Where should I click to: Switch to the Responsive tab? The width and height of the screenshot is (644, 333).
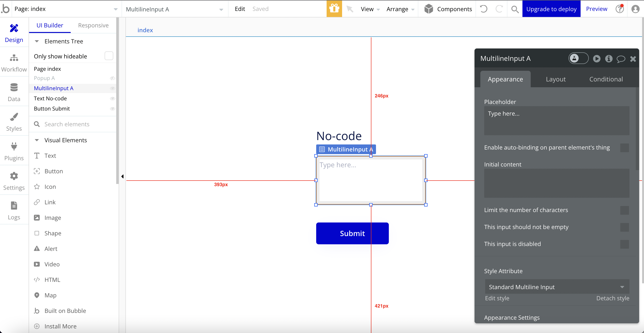tap(93, 25)
